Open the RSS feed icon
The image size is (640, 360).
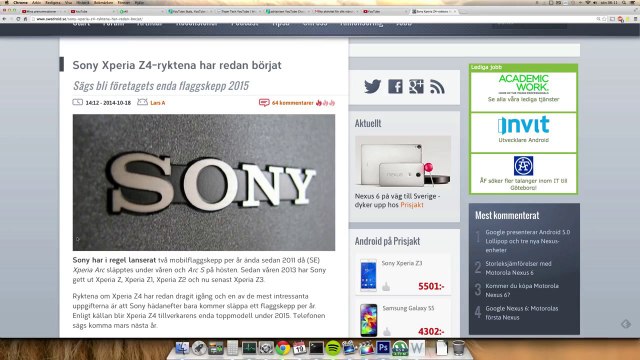tap(437, 87)
